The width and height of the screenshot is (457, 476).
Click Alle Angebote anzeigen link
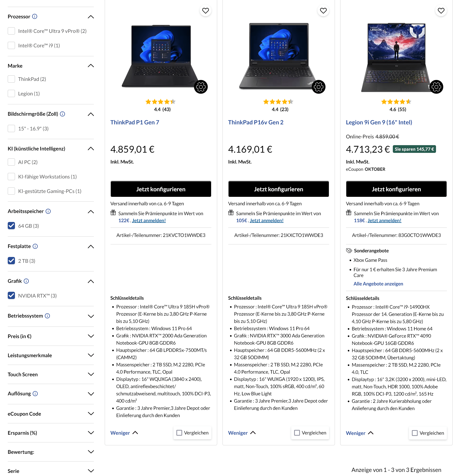378,284
